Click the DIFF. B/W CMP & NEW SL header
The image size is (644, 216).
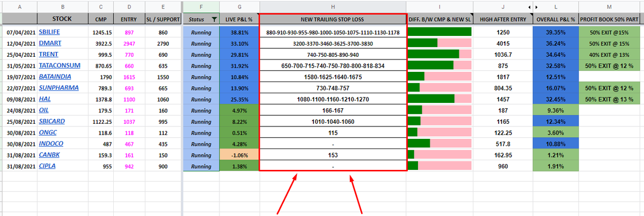pos(440,19)
